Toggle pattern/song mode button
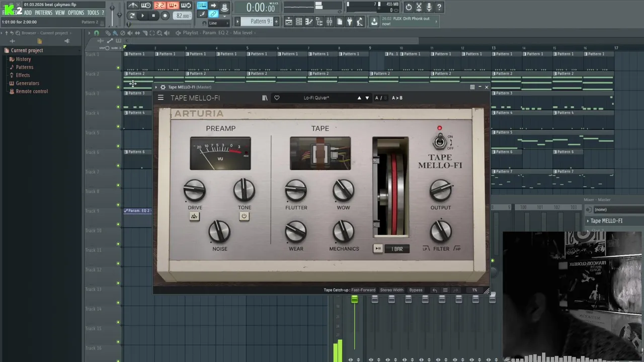The height and width of the screenshot is (362, 644). pos(132,16)
